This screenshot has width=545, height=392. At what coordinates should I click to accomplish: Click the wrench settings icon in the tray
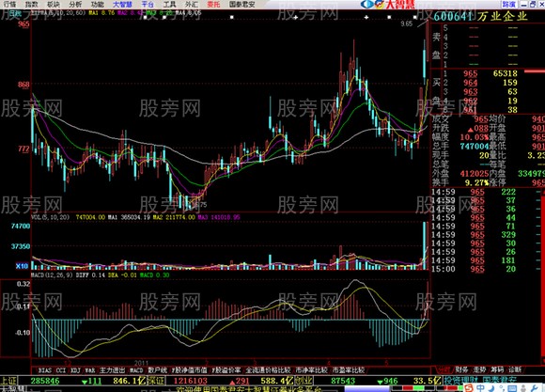[536, 387]
